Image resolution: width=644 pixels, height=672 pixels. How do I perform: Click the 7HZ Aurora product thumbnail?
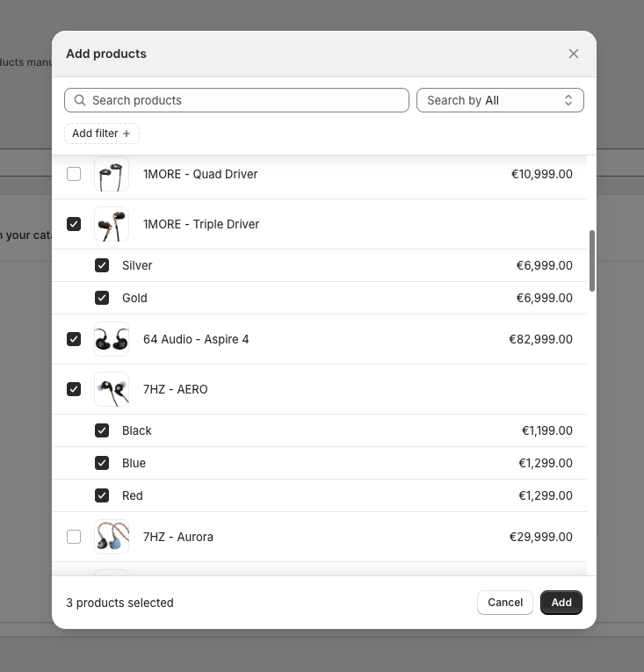[112, 537]
